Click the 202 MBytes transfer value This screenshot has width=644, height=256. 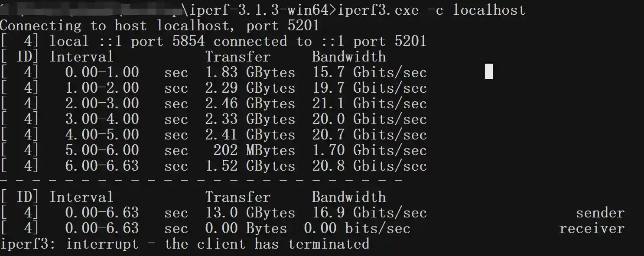coord(254,150)
